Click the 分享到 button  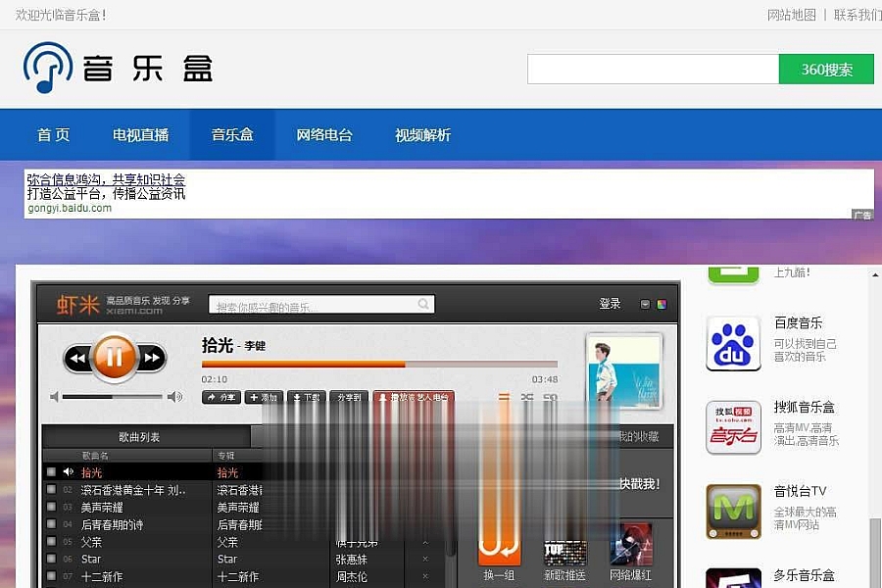[349, 397]
